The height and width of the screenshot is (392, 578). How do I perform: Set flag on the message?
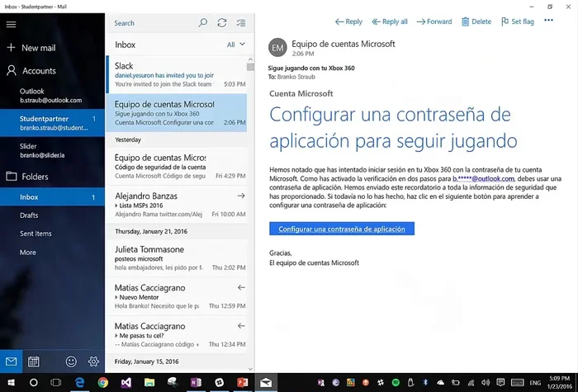pyautogui.click(x=518, y=21)
